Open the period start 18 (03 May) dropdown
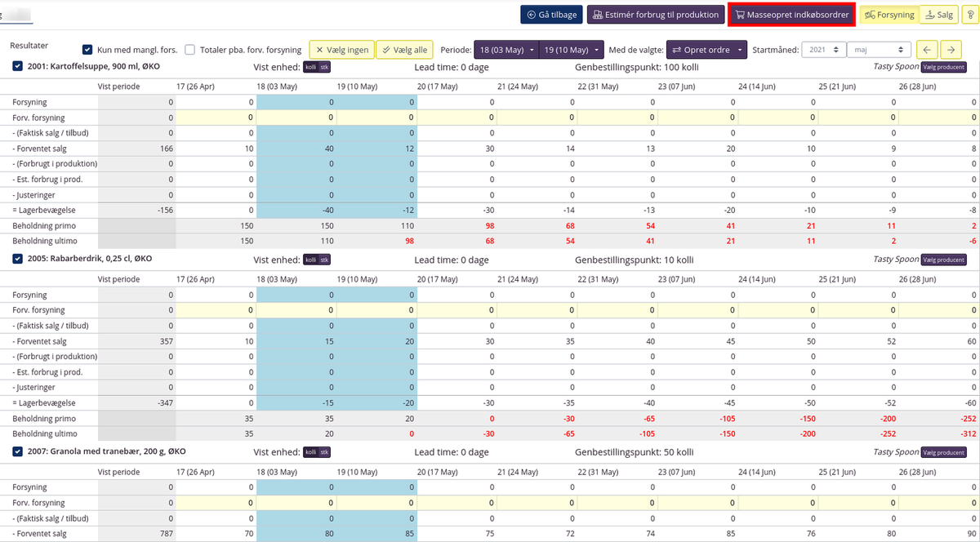The height and width of the screenshot is (542, 980). click(506, 50)
